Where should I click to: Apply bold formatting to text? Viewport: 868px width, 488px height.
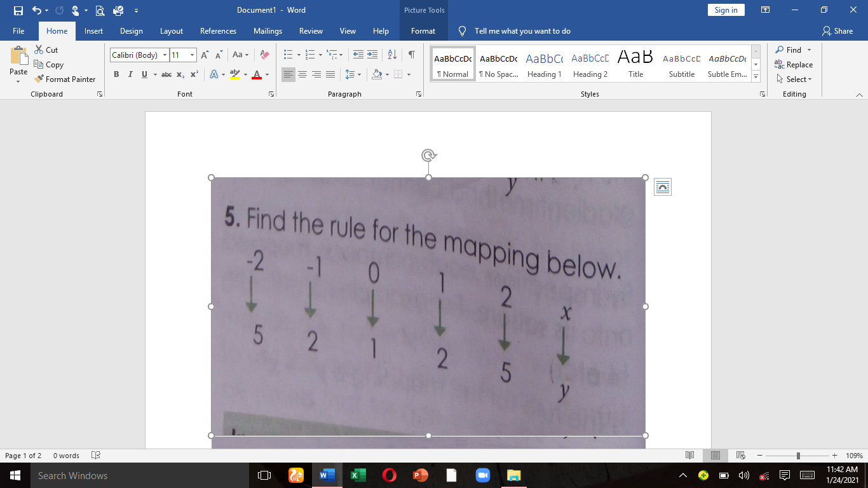pos(116,74)
